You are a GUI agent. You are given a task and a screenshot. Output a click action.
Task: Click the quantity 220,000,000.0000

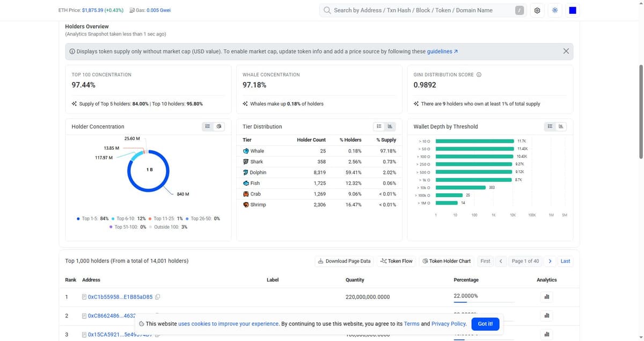pos(368,296)
